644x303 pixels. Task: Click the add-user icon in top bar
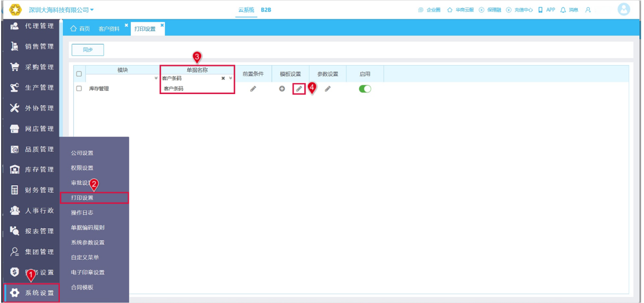coord(588,10)
